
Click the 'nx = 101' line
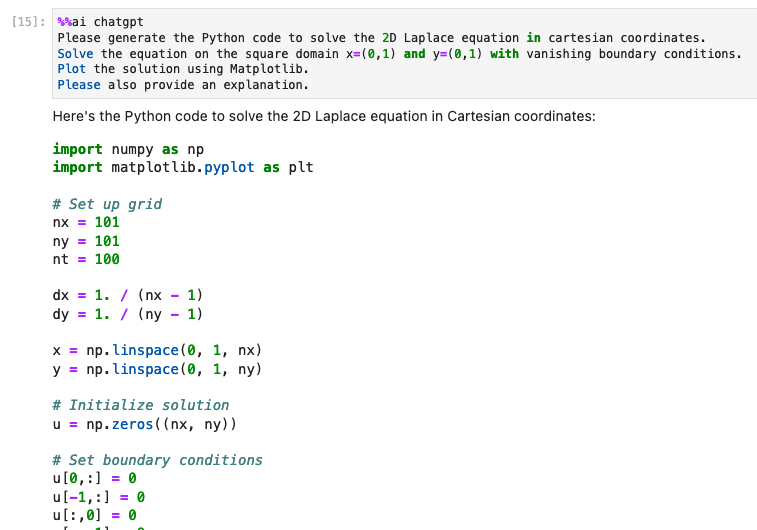[86, 223]
